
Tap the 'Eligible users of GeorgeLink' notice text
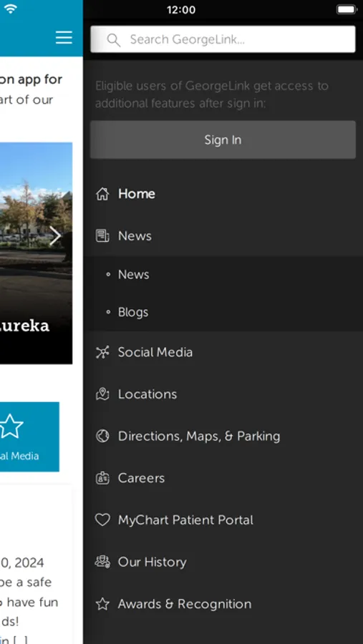tap(212, 94)
